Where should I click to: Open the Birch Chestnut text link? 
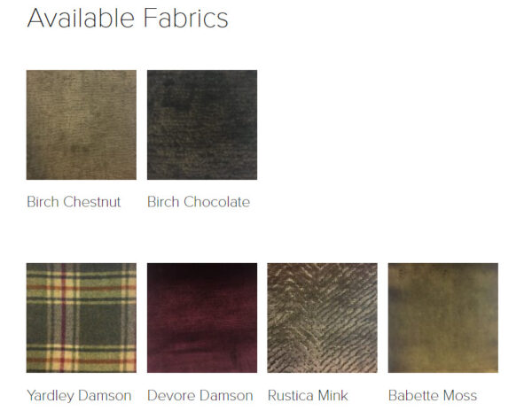coord(74,202)
